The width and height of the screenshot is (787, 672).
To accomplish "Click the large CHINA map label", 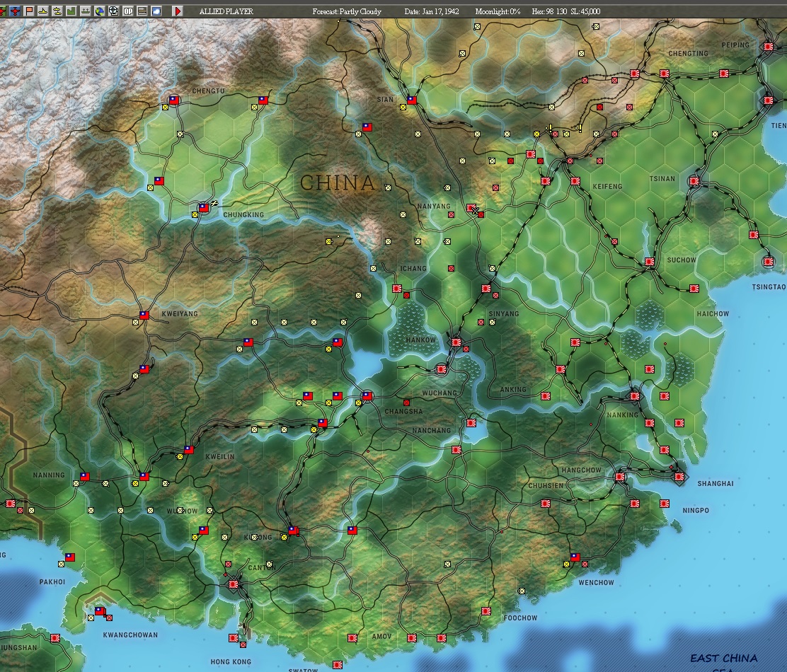I will tap(338, 183).
